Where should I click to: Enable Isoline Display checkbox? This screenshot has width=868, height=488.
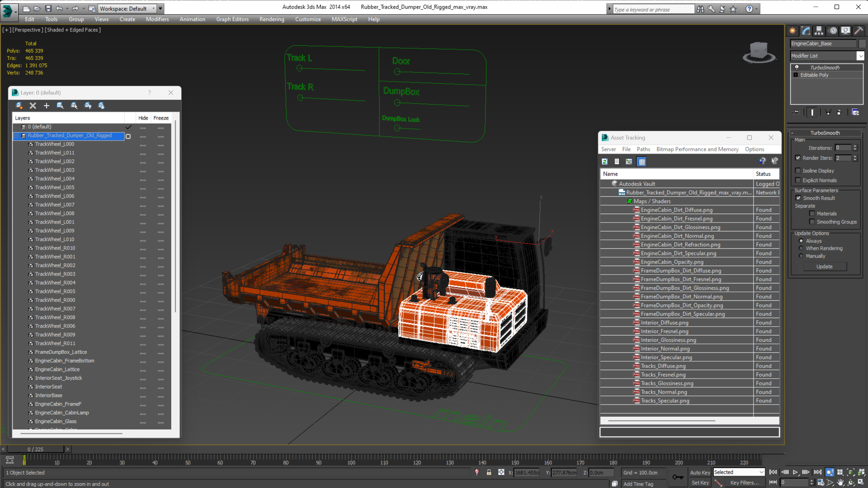798,170
